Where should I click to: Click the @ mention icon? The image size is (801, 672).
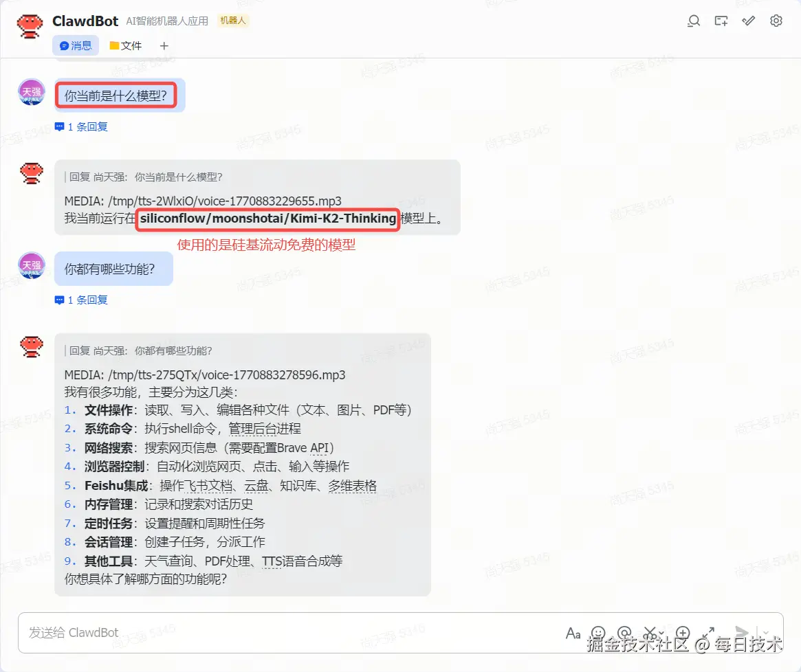tap(624, 634)
